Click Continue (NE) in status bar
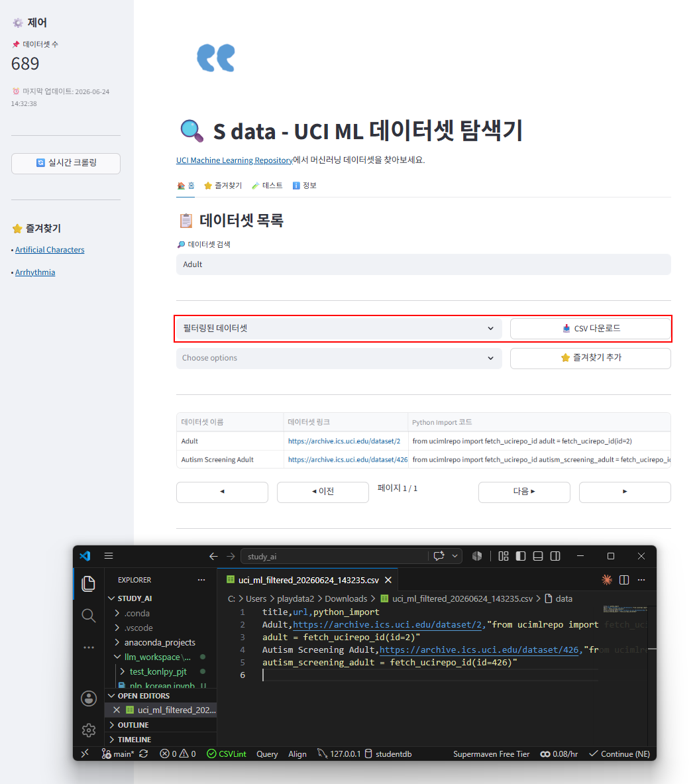Screen dimensions: 697x784 click(x=619, y=754)
